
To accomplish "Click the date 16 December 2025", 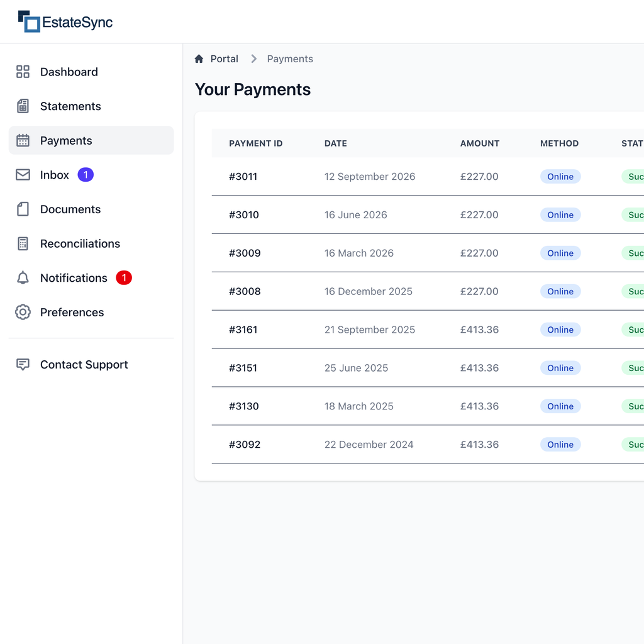I will pyautogui.click(x=369, y=291).
